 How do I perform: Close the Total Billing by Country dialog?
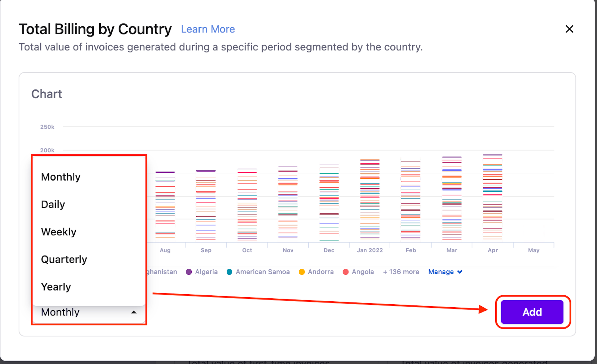click(x=569, y=29)
